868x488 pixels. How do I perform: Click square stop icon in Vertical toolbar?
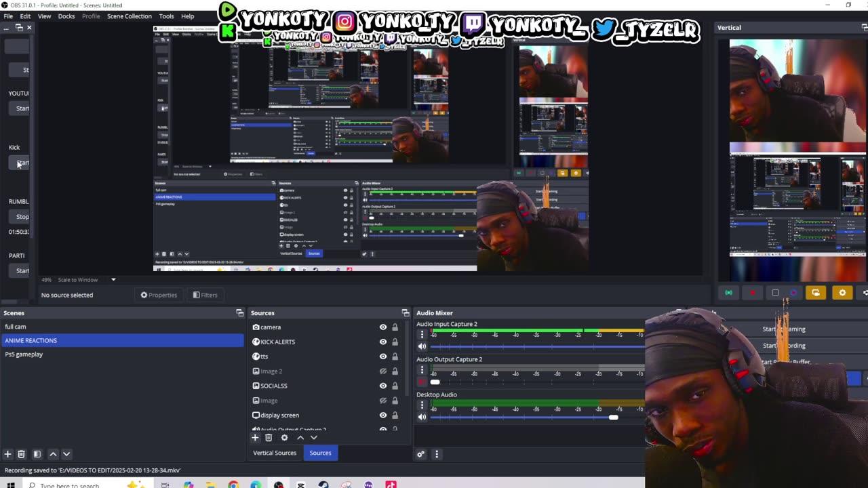point(775,293)
